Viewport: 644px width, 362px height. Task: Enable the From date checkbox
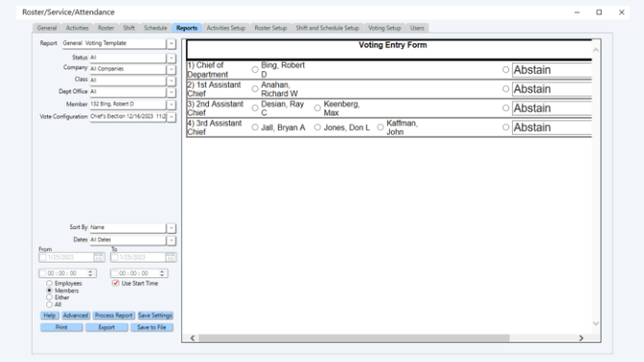(43, 258)
